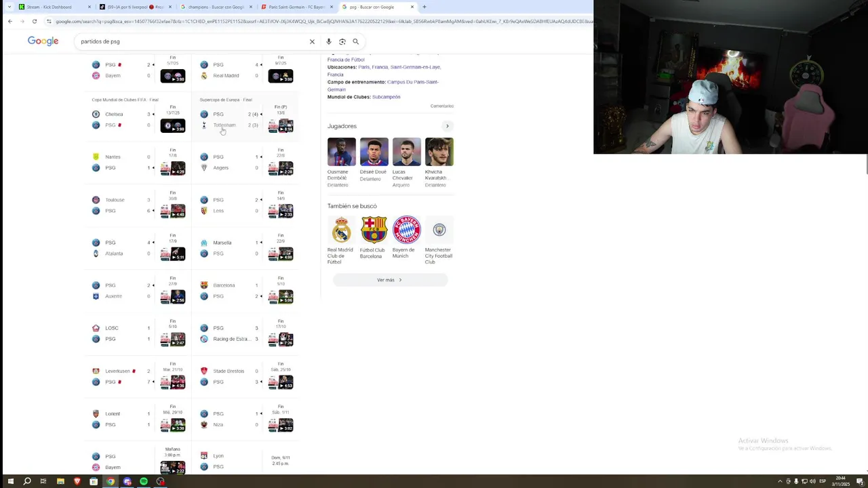868x488 pixels.
Task: Open Google Lens image search icon
Action: point(342,41)
